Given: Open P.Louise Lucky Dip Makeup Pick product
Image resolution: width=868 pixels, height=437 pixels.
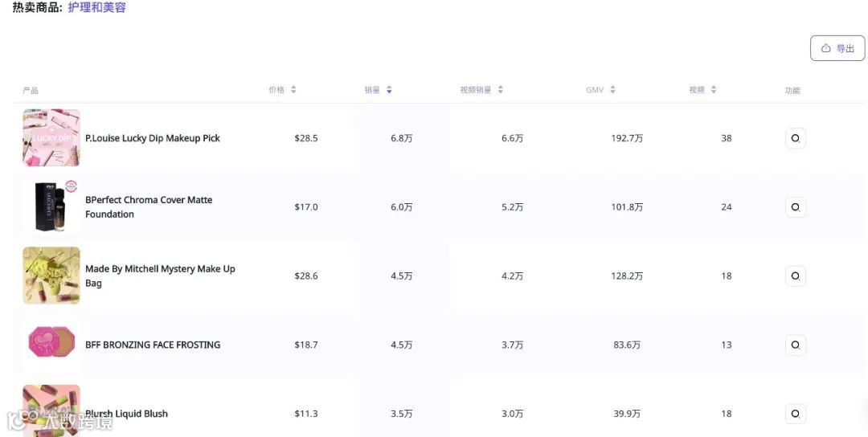Looking at the screenshot, I should pyautogui.click(x=152, y=138).
